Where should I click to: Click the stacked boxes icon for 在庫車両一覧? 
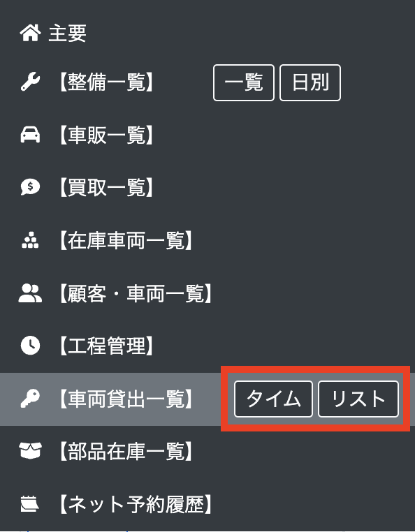pos(30,240)
